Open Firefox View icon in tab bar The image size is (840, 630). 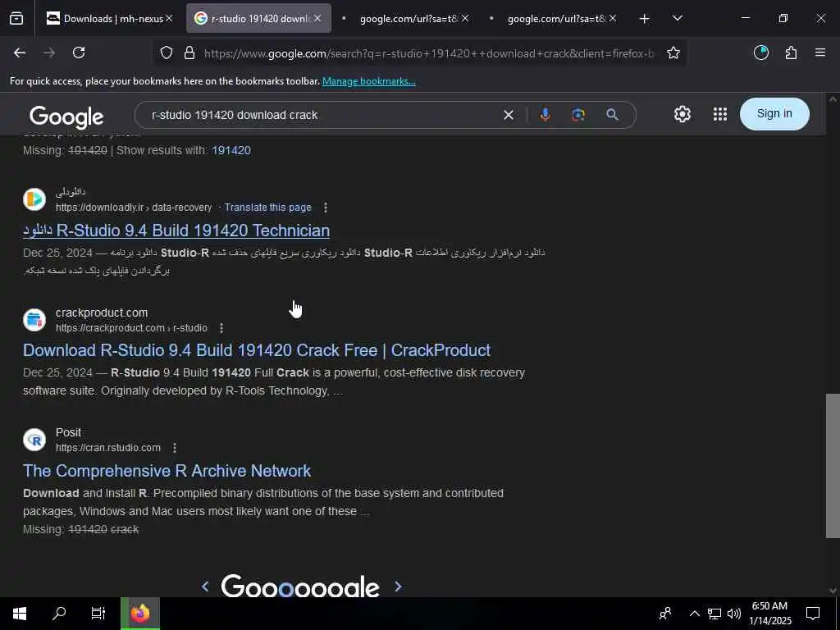[x=16, y=19]
